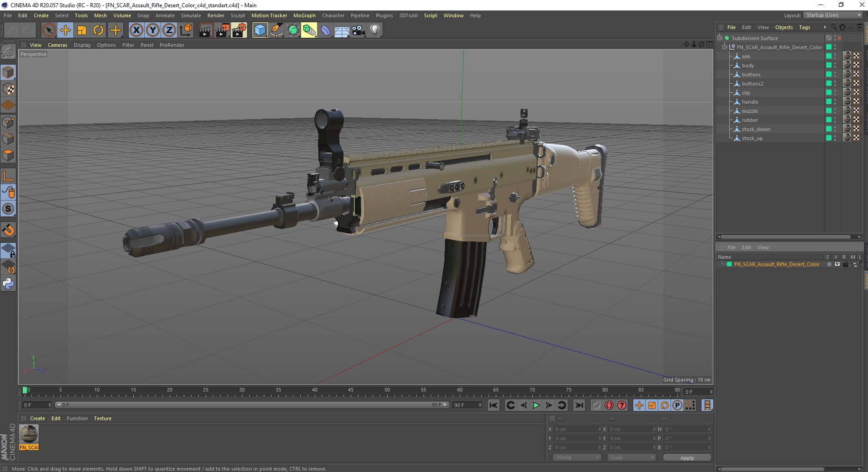Add a Camera object

(358, 30)
